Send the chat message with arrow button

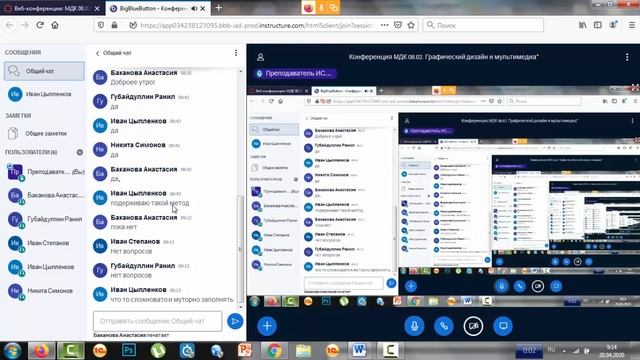(235, 321)
